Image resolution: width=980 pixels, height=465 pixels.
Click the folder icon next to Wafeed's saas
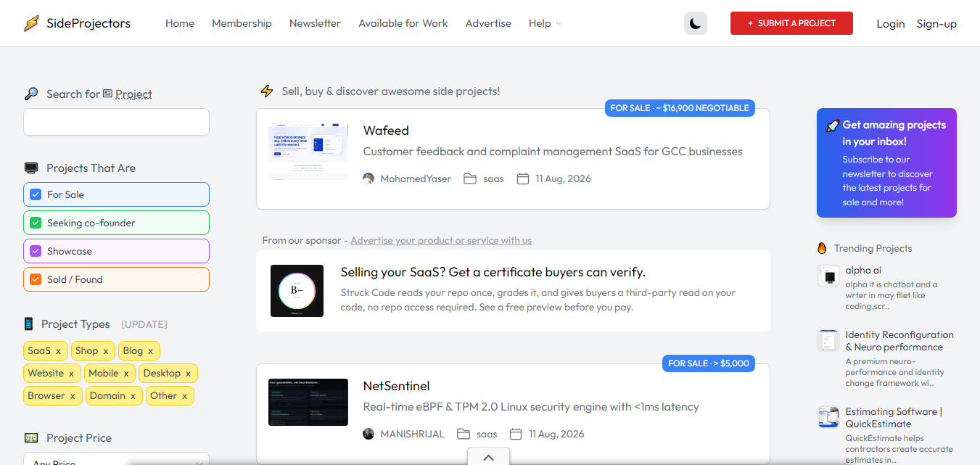(470, 178)
